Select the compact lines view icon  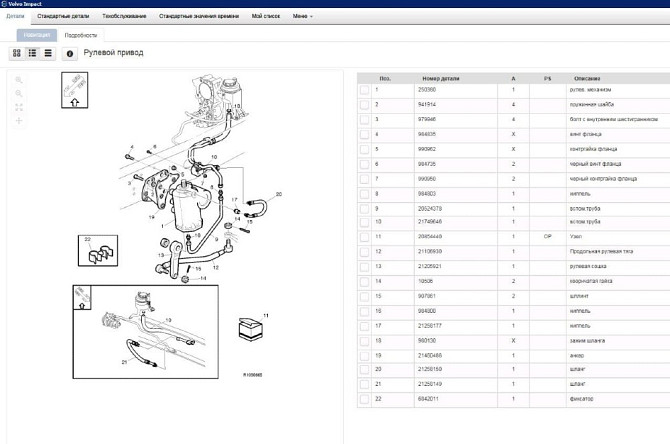click(x=48, y=53)
